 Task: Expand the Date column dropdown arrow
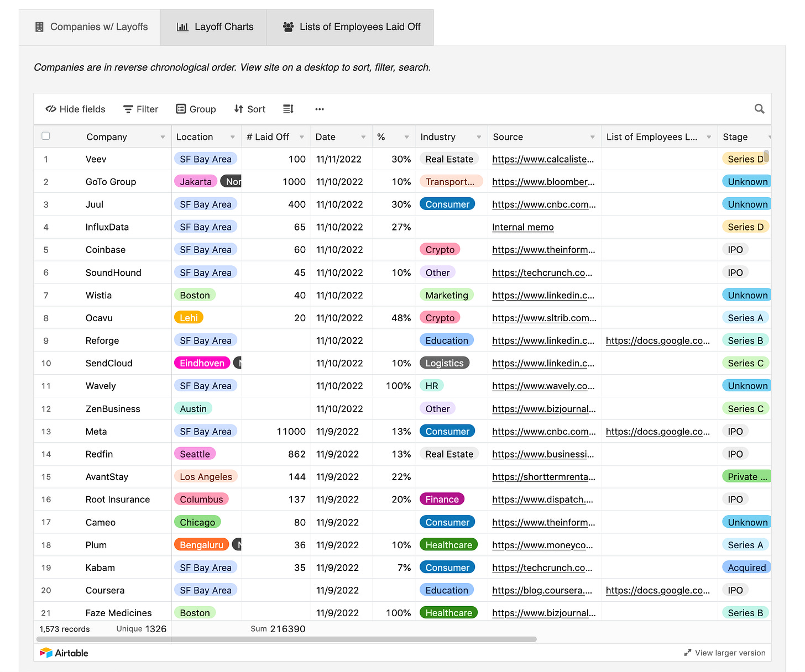[x=363, y=137]
